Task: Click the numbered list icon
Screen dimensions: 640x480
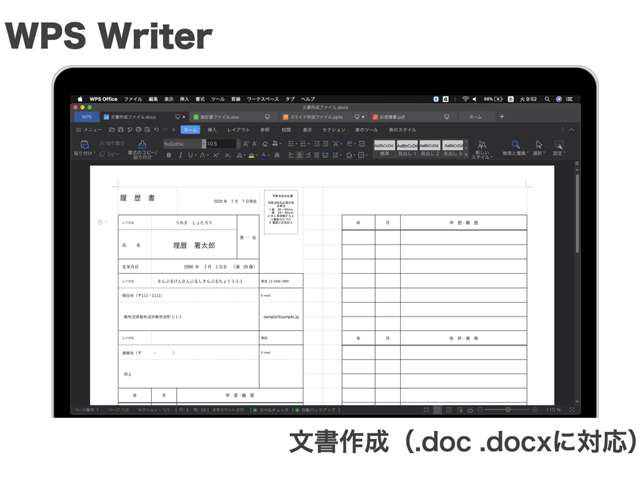Action: [303, 144]
